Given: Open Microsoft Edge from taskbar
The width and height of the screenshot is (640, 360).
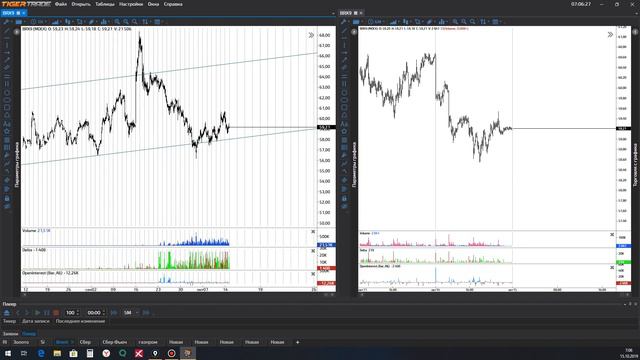Looking at the screenshot, I should (41, 353).
